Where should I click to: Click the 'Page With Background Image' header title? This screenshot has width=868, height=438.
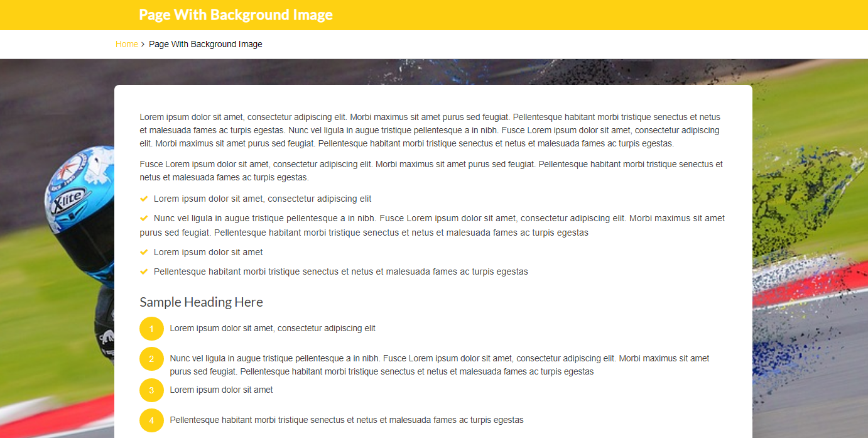236,14
